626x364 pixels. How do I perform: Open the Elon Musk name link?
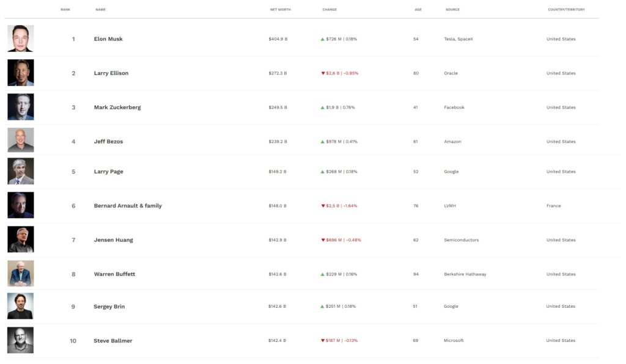[x=108, y=39]
